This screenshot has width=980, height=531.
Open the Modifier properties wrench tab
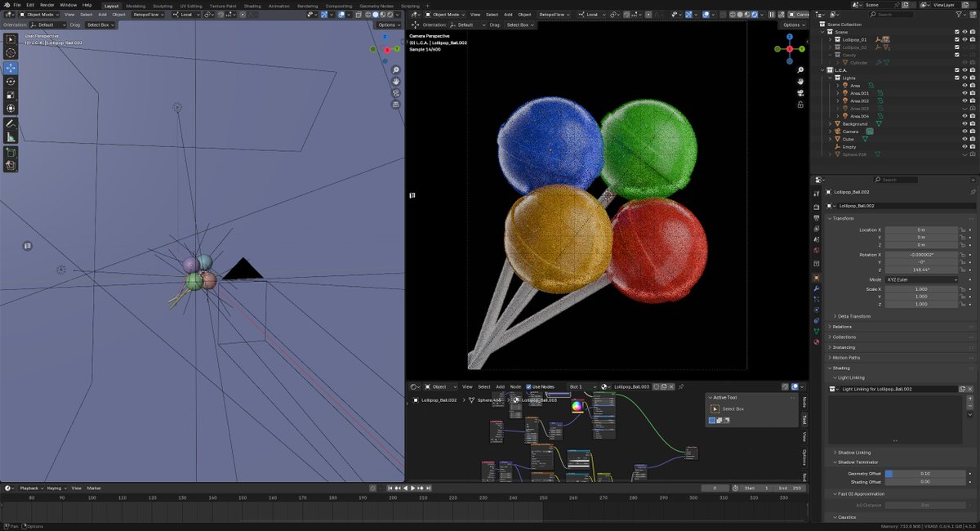tap(816, 289)
